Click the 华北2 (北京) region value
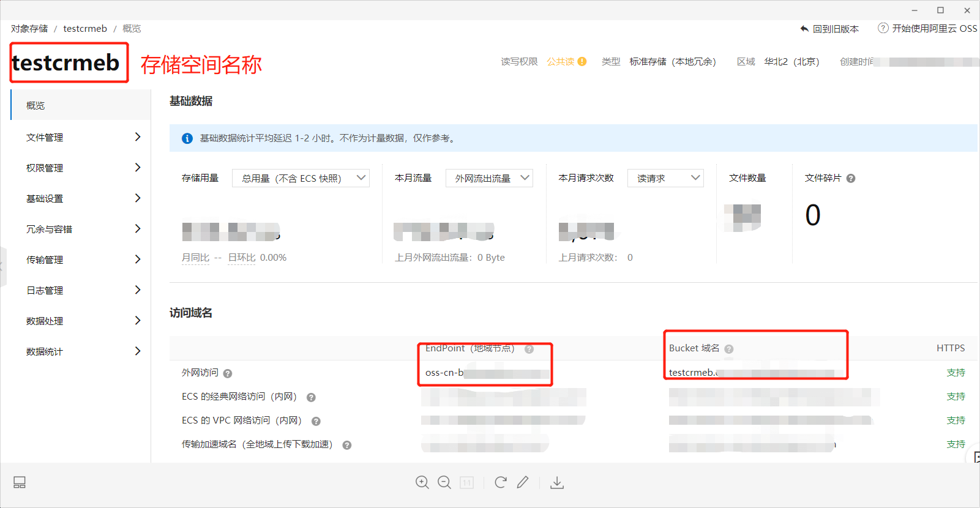980x508 pixels. (x=791, y=61)
